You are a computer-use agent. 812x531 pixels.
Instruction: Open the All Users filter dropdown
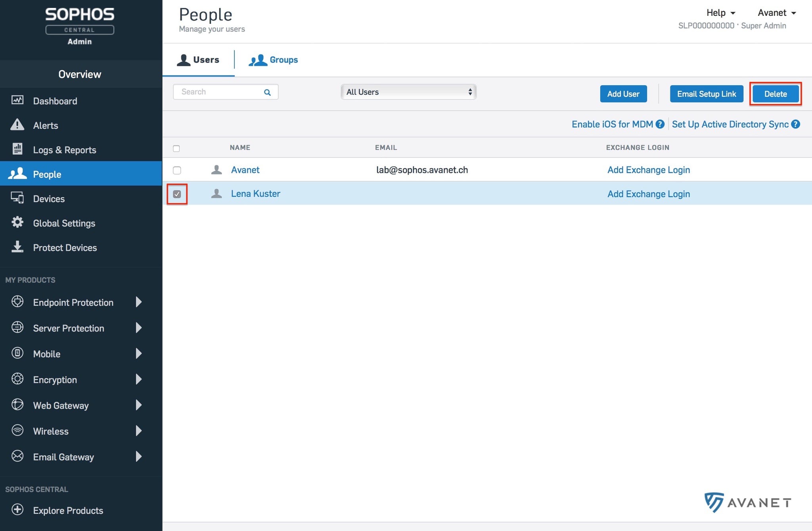408,92
